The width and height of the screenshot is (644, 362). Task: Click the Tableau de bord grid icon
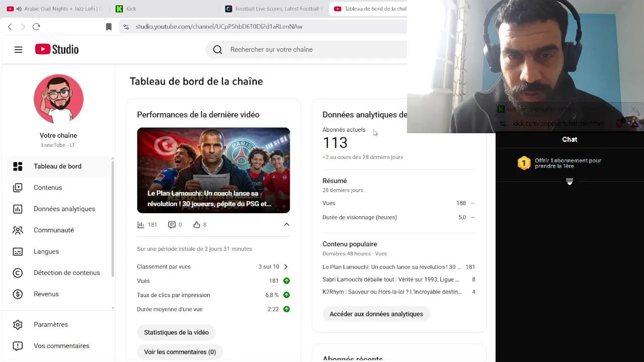click(18, 166)
